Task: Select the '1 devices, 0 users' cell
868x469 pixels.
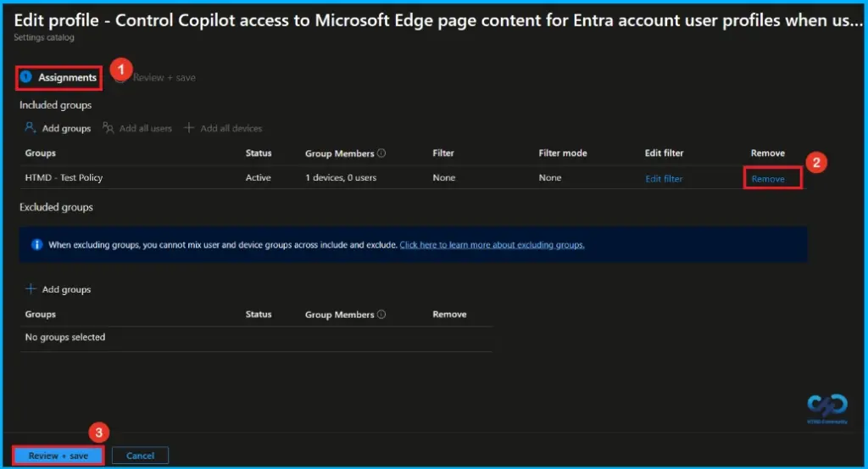Action: tap(341, 178)
